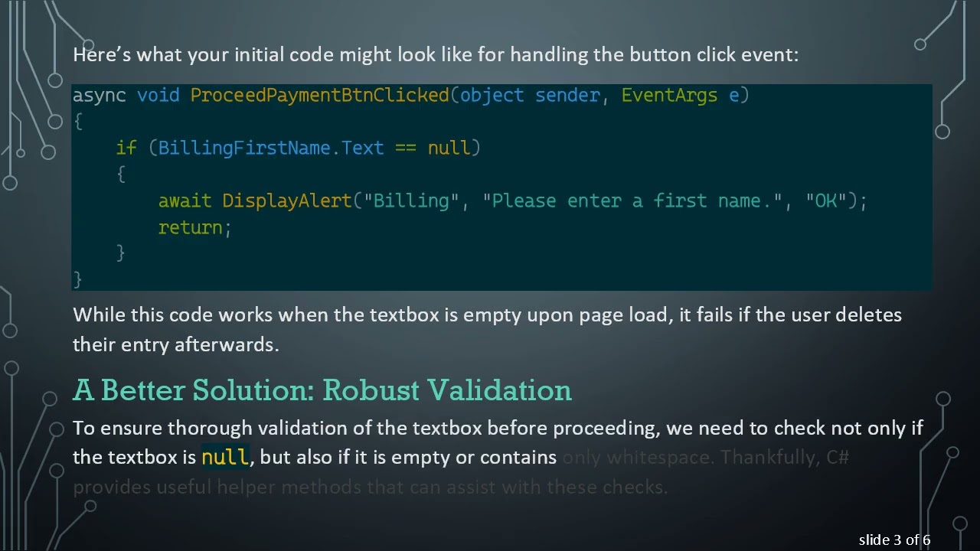Click the async keyword in the code
This screenshot has width=980, height=551.
[x=99, y=96]
